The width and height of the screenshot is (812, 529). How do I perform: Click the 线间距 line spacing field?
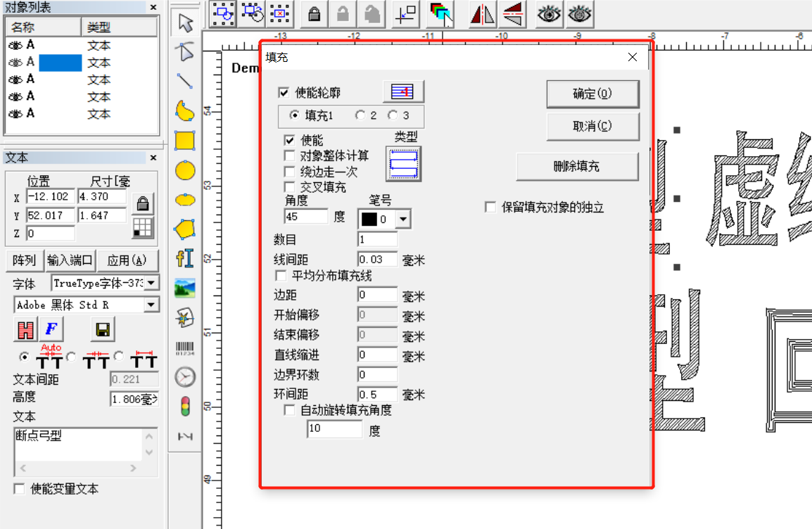[378, 259]
